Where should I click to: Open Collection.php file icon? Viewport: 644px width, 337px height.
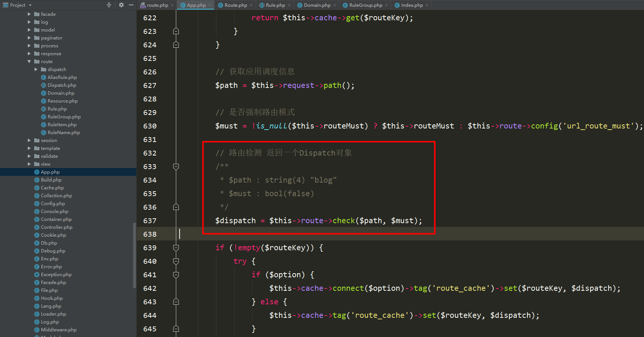pos(37,195)
